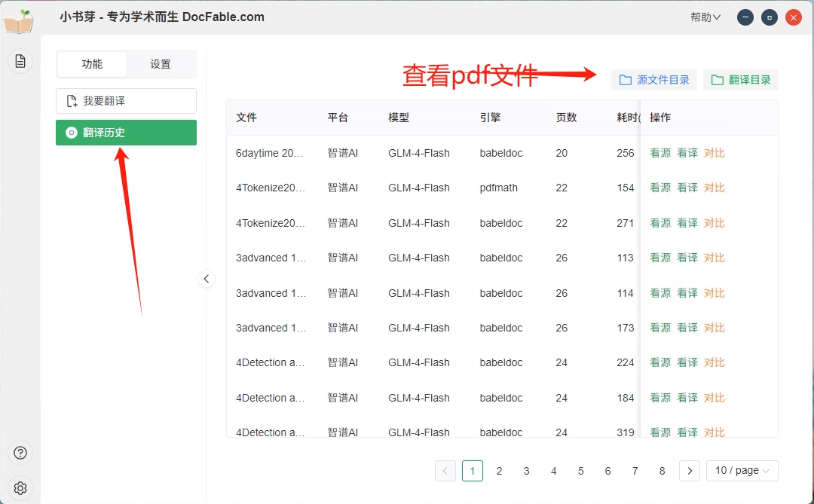Open the 翻译目录 translation folder
814x504 pixels.
740,80
